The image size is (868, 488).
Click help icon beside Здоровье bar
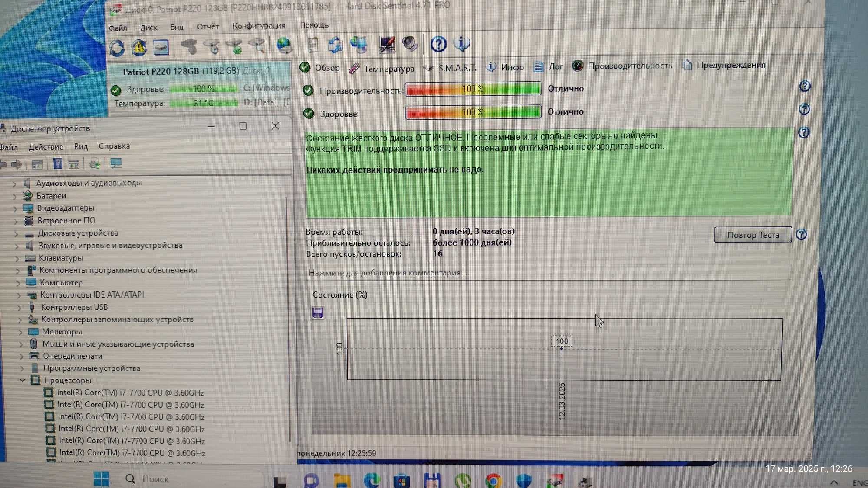click(804, 109)
